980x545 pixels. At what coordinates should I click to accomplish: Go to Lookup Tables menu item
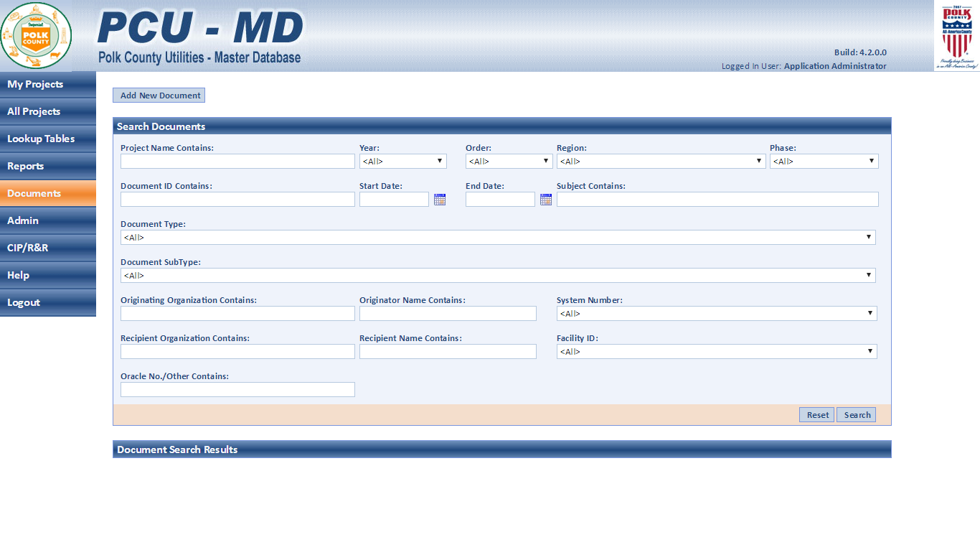tap(47, 139)
